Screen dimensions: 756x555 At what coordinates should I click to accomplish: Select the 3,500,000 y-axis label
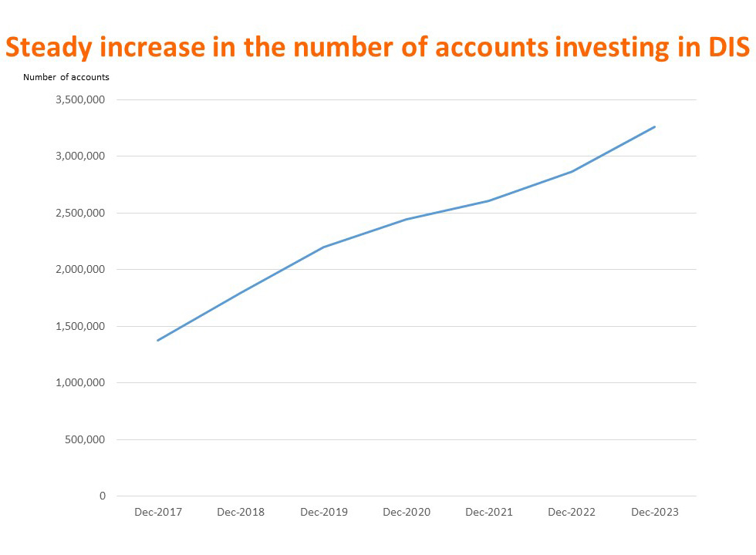(x=79, y=99)
